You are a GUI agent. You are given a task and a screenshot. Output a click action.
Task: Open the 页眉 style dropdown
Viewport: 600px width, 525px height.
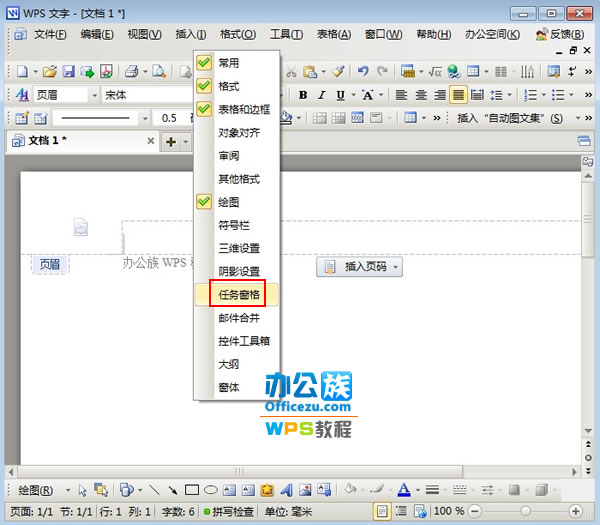tap(93, 95)
